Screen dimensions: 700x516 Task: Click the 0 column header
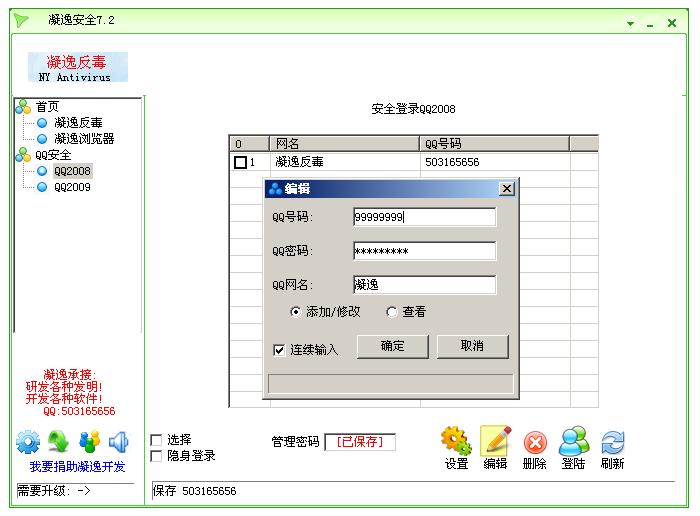[249, 144]
